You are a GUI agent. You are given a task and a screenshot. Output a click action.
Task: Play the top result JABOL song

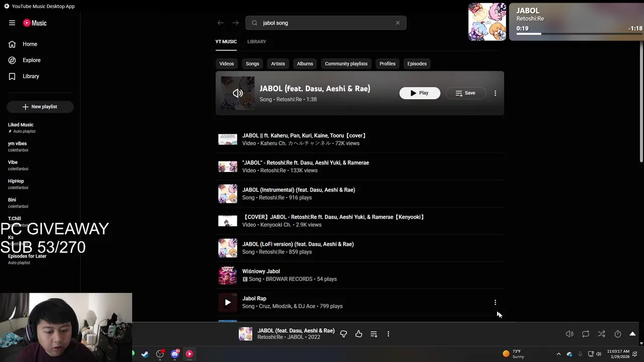420,93
